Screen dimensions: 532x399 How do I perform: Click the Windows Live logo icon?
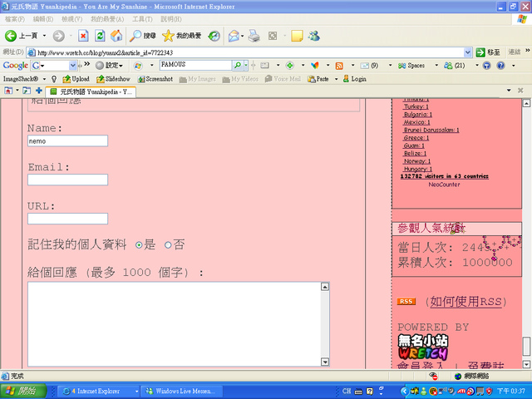pos(138,66)
